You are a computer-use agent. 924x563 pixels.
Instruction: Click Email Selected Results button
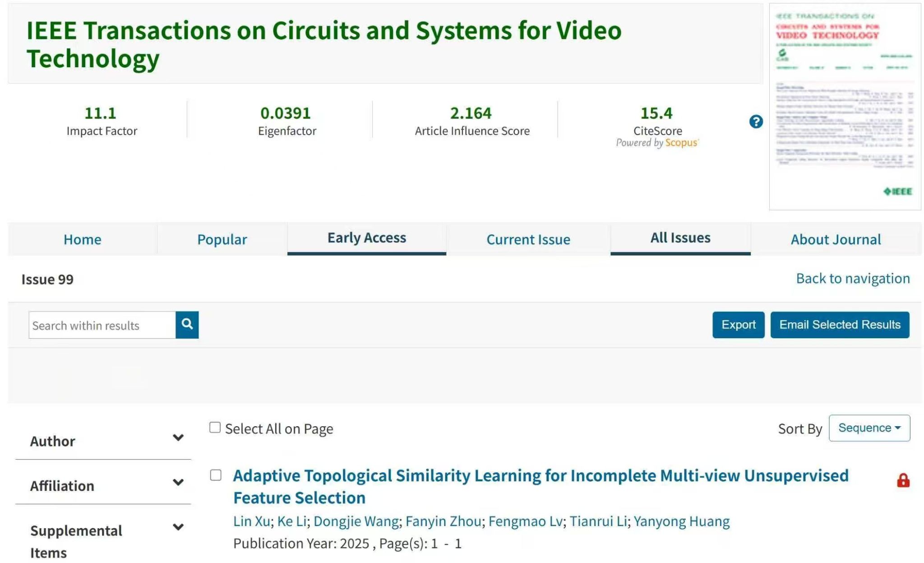click(x=839, y=325)
